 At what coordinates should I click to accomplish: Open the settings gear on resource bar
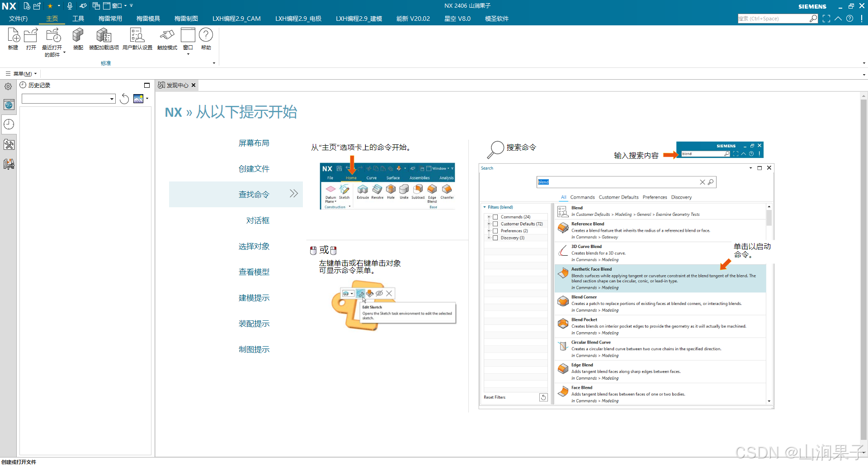(8, 86)
